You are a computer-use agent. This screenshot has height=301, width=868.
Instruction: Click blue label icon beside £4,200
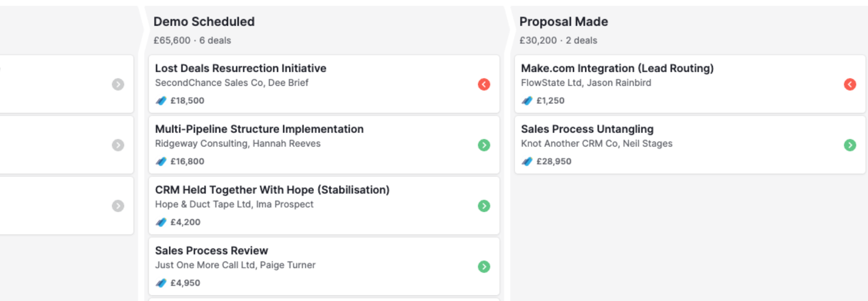pyautogui.click(x=161, y=222)
